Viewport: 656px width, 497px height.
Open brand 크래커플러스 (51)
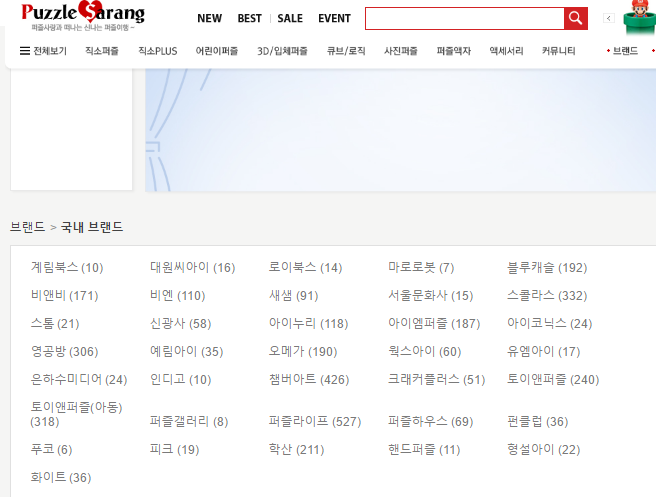[436, 379]
